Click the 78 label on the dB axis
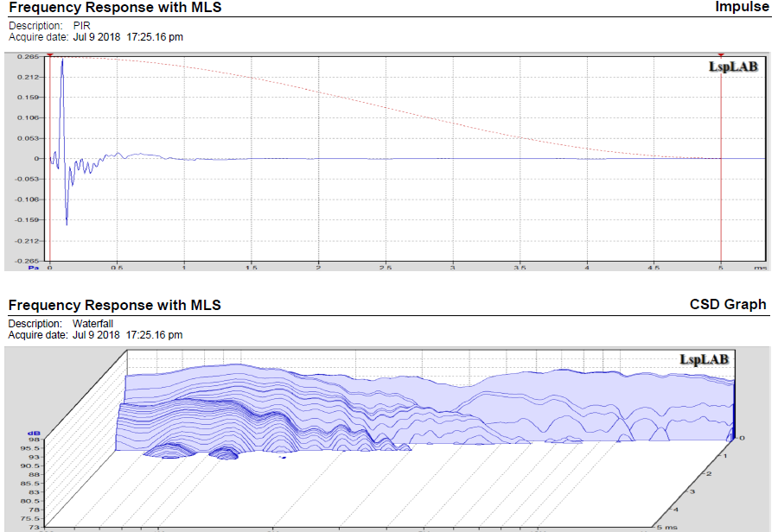This screenshot has width=778, height=532. tap(35, 510)
